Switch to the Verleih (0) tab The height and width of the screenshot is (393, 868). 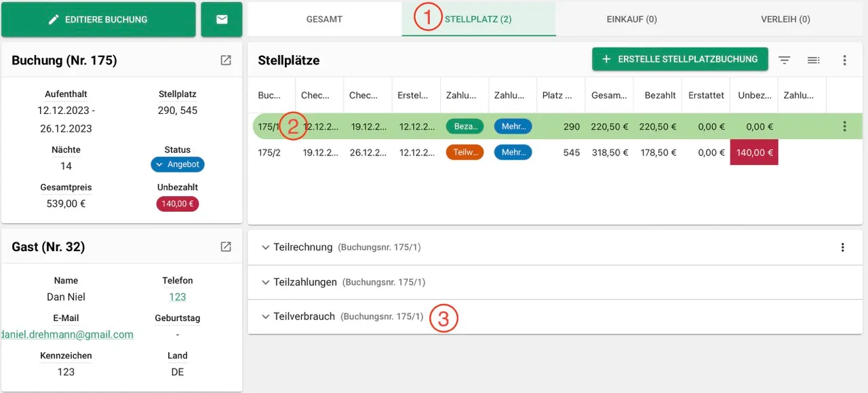[x=785, y=20]
